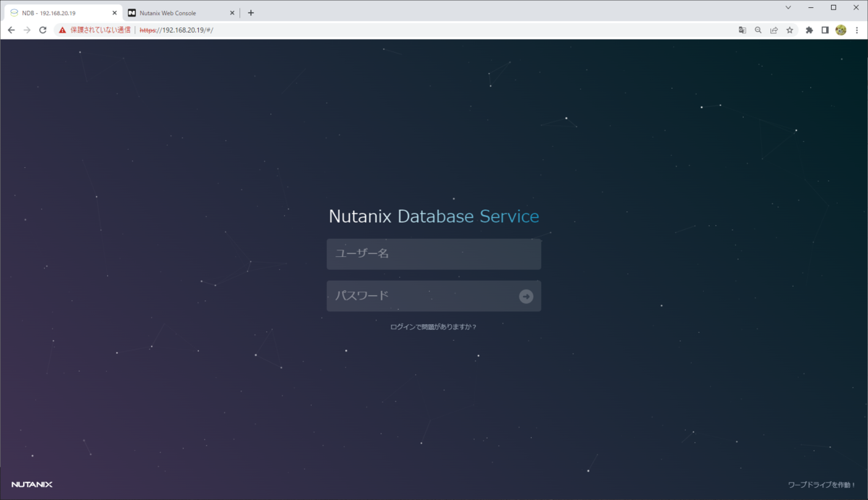The image size is (868, 500).
Task: Click the login arrow button in password field
Action: point(526,297)
